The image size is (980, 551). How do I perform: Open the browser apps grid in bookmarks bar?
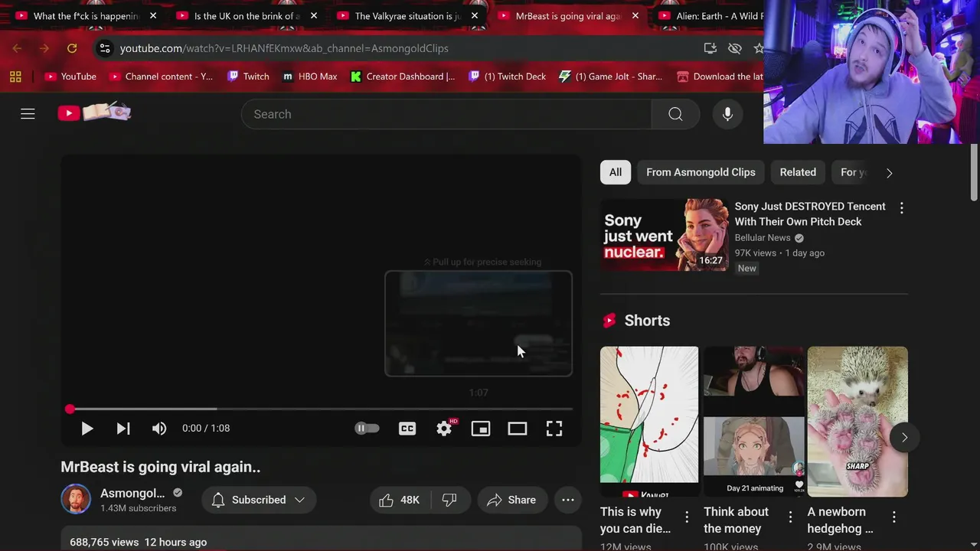pos(15,77)
